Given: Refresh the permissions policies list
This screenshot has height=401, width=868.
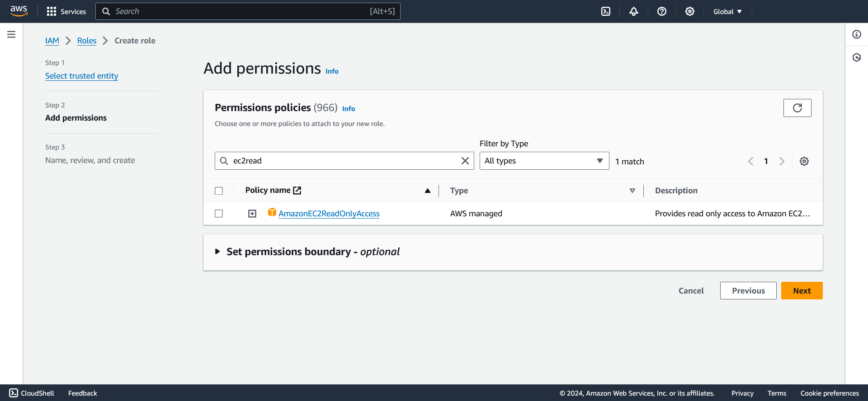Looking at the screenshot, I should click(x=797, y=108).
